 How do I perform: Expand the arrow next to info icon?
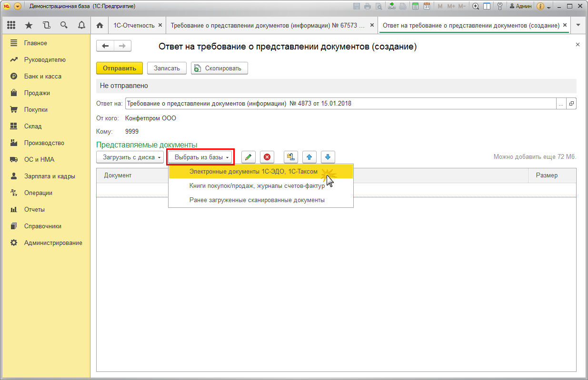point(548,8)
